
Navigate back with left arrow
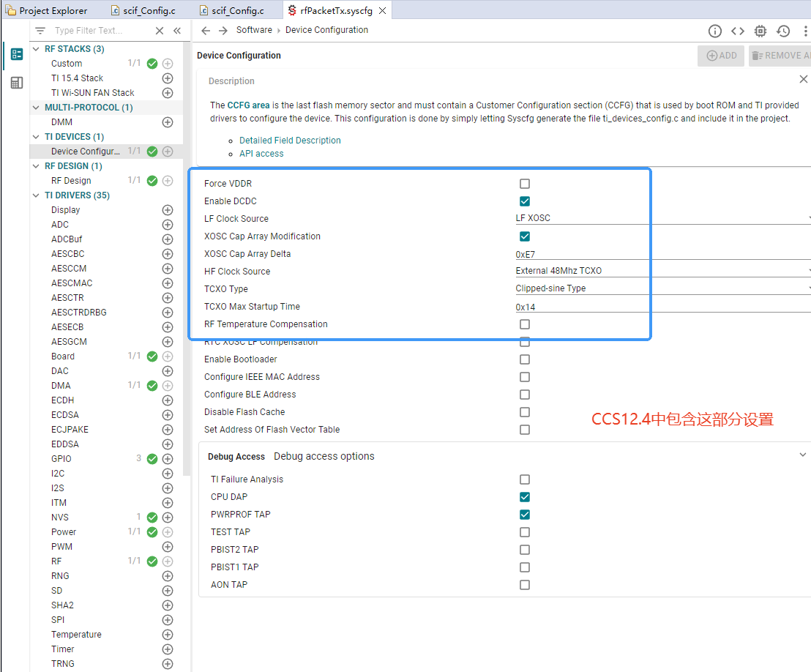206,31
